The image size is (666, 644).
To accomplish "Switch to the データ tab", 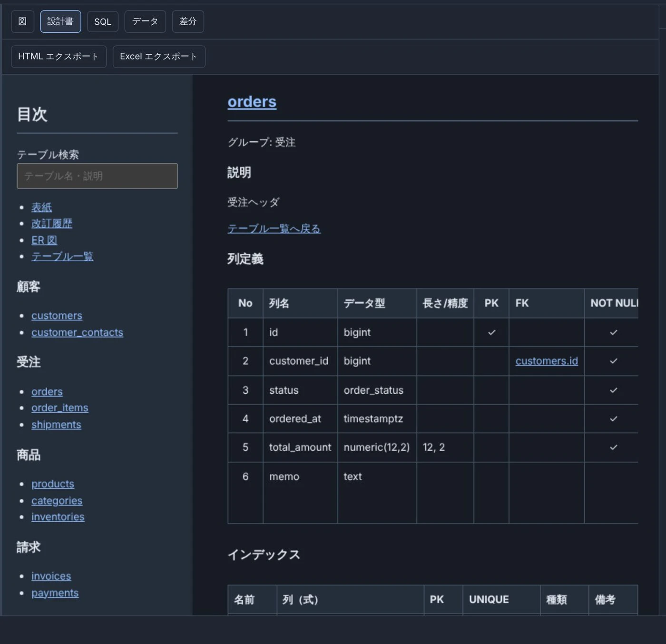I will 145,21.
